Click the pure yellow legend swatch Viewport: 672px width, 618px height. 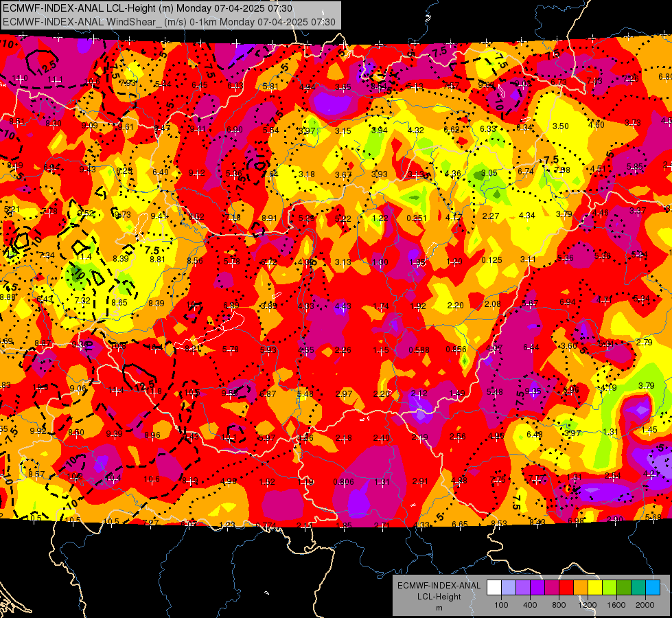click(595, 587)
